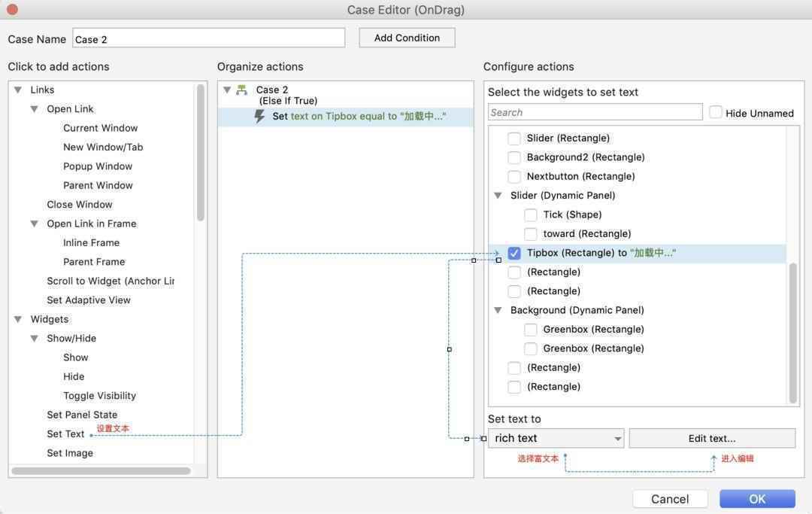Click the Add Condition button

point(407,38)
